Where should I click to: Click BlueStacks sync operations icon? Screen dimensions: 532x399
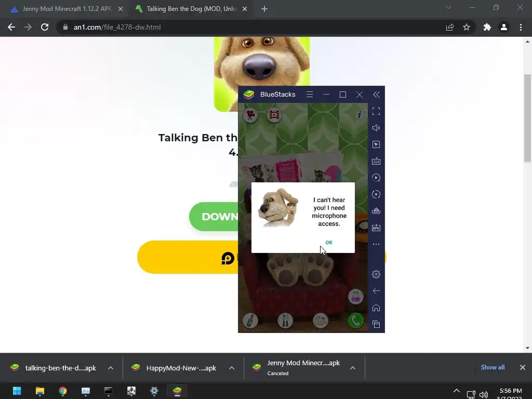pyautogui.click(x=376, y=194)
